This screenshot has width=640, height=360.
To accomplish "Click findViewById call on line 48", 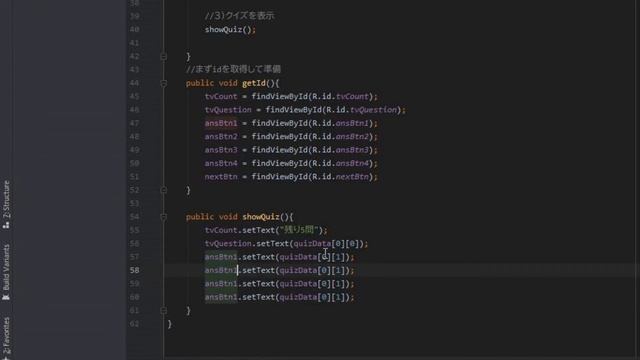I will coord(280,137).
